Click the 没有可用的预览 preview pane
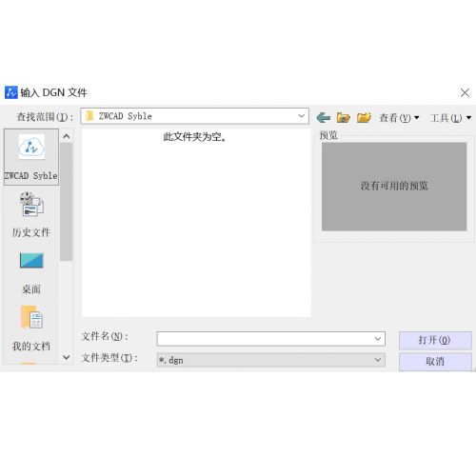The width and height of the screenshot is (476, 457). click(x=394, y=187)
